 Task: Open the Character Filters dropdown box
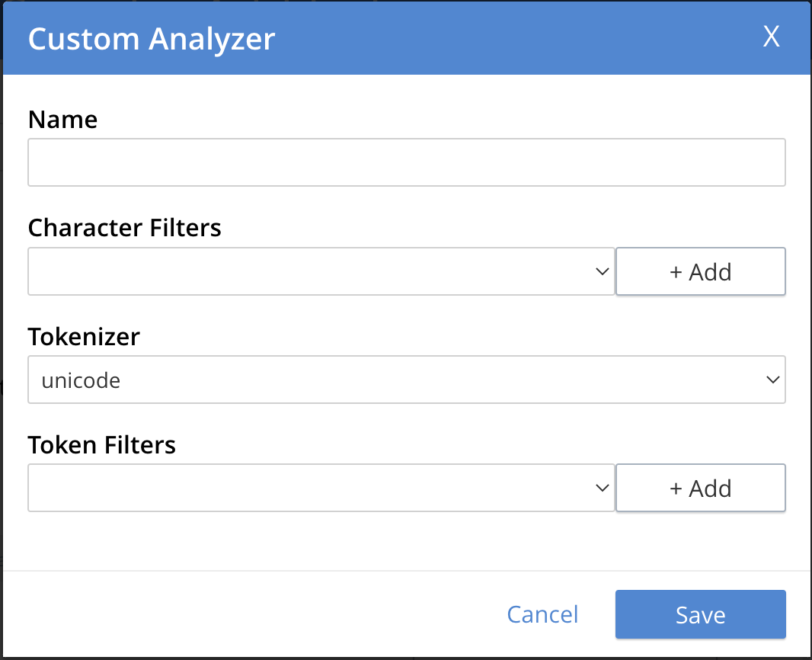click(312, 271)
